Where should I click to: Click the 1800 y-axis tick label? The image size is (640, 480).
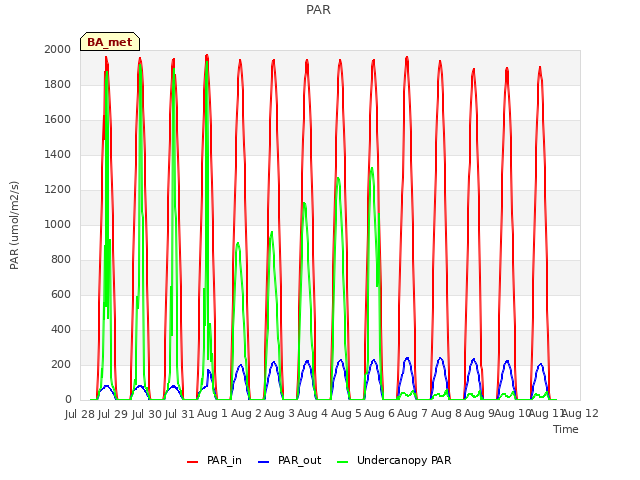click(x=58, y=84)
